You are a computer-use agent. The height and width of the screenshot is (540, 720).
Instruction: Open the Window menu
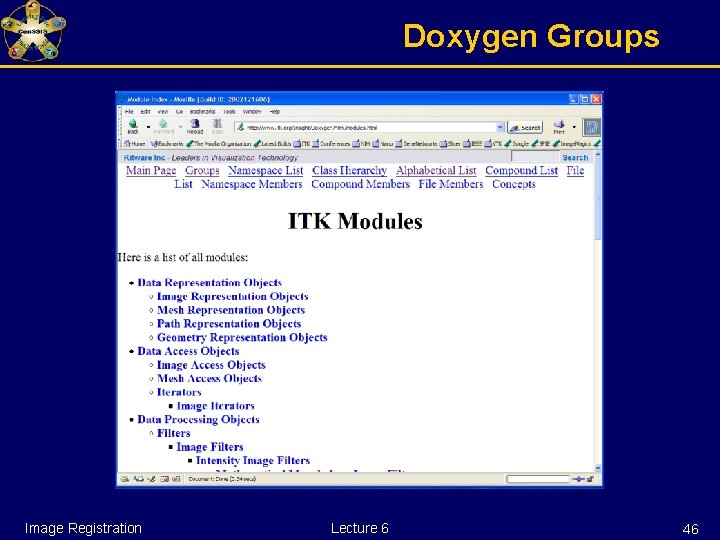pyautogui.click(x=252, y=112)
